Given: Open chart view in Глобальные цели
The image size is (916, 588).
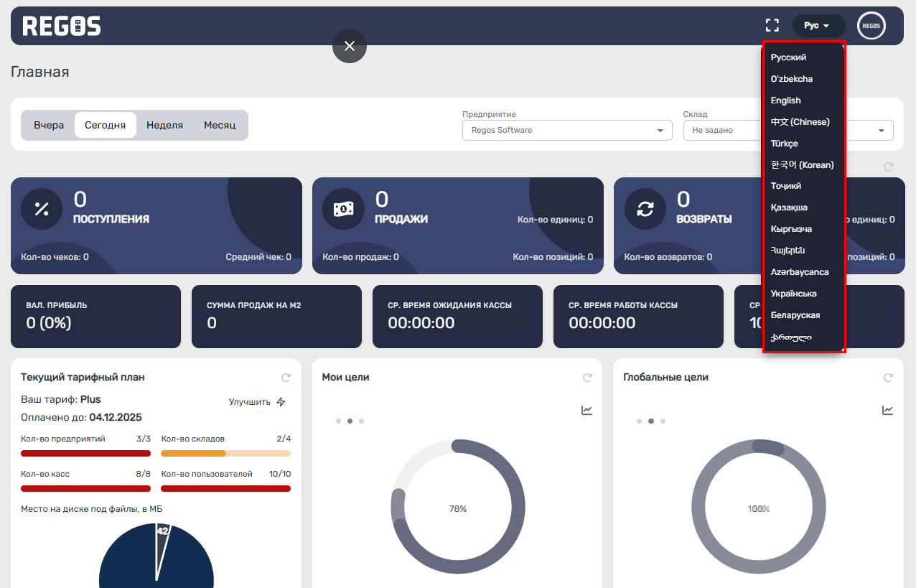Looking at the screenshot, I should [x=887, y=410].
